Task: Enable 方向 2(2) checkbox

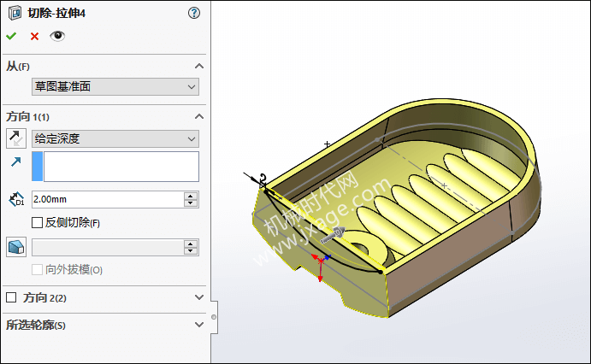Action: pyautogui.click(x=11, y=297)
